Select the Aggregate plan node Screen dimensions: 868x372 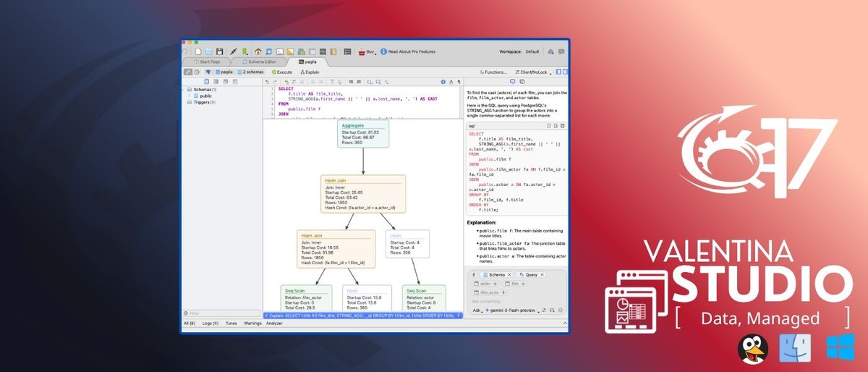pos(363,134)
